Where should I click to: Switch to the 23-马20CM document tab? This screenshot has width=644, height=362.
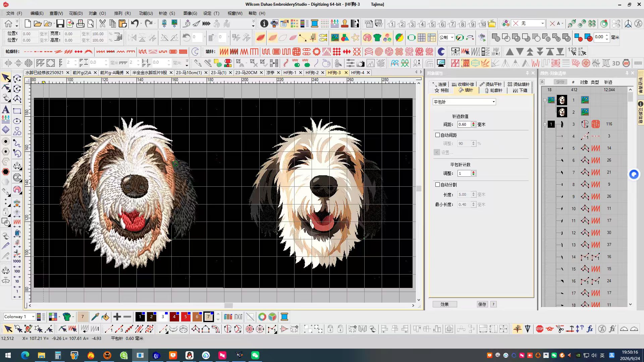pyautogui.click(x=246, y=72)
